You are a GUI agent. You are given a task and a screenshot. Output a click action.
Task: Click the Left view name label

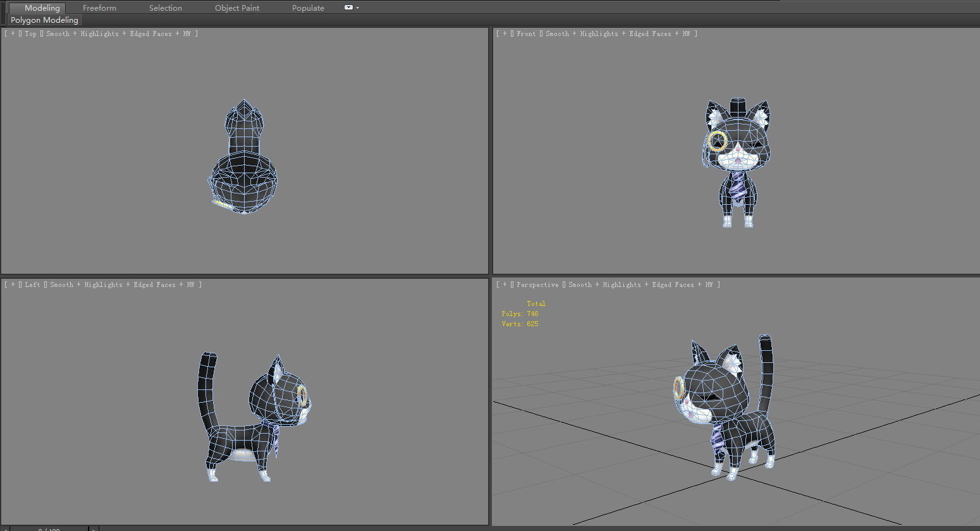[32, 284]
